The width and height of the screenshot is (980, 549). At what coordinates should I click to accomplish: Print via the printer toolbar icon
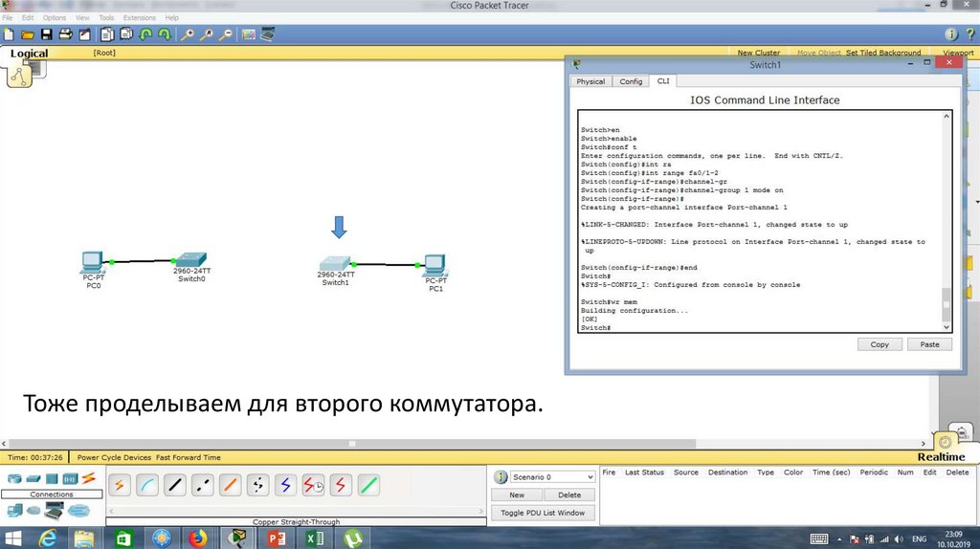(65, 35)
